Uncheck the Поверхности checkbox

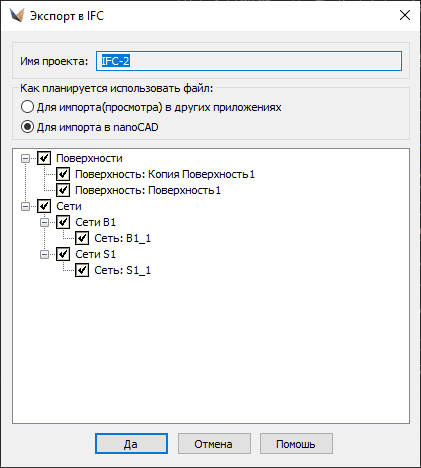(44, 158)
